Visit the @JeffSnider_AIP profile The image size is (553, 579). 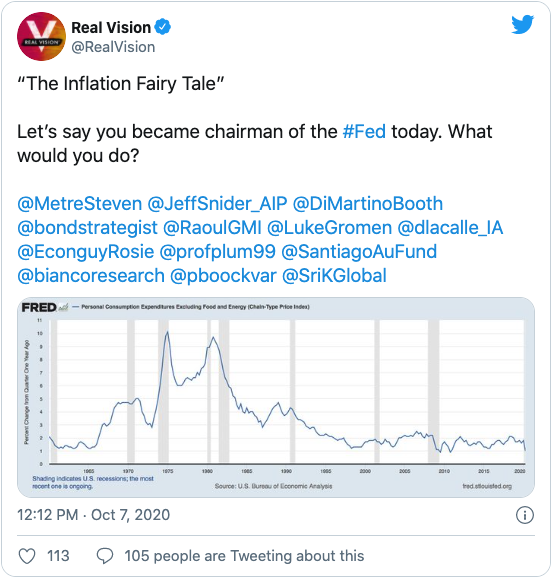coord(217,204)
